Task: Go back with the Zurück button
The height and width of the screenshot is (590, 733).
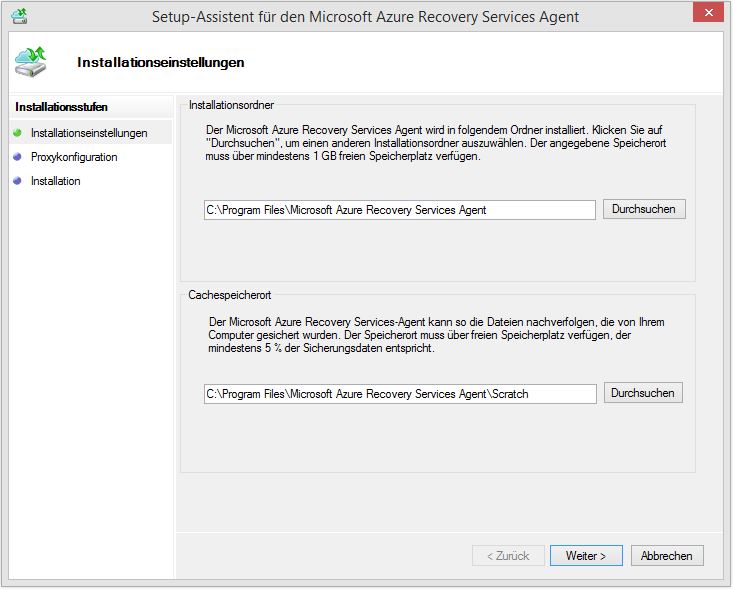Action: (x=508, y=555)
